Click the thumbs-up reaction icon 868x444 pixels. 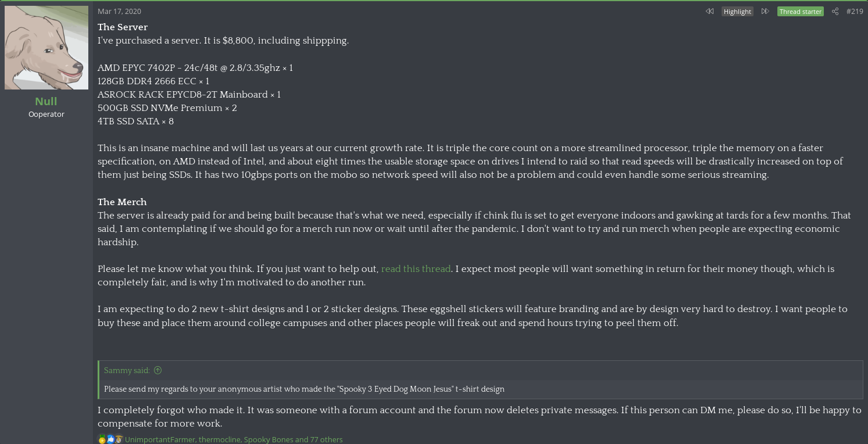click(110, 439)
